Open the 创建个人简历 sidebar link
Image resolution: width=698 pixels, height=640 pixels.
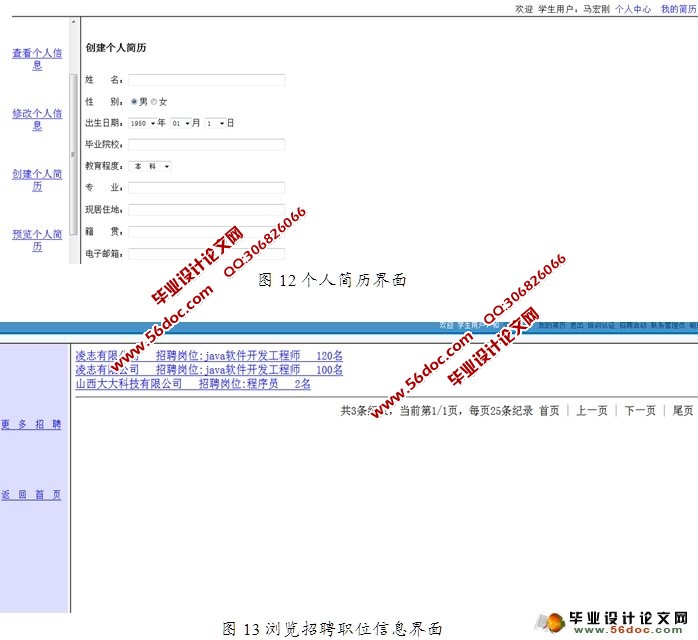point(37,180)
